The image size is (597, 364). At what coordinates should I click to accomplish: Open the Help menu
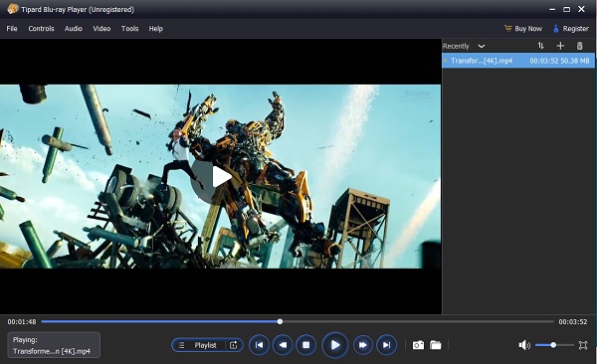(156, 29)
